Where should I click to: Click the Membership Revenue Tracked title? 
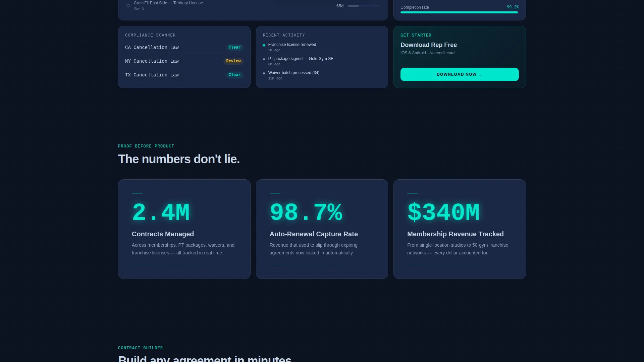point(455,234)
